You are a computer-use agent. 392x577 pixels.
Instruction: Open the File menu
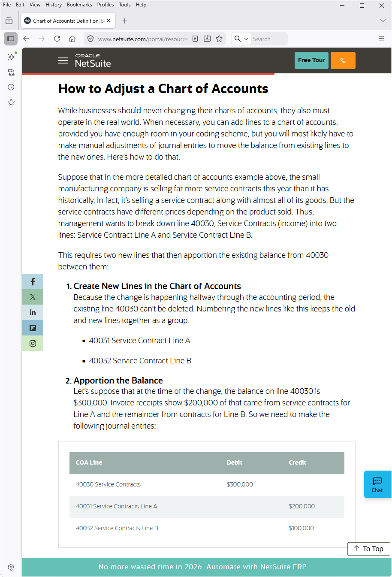tap(7, 5)
